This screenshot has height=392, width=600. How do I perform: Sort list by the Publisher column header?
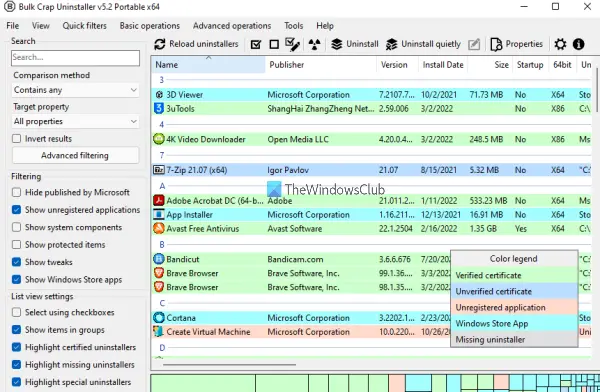321,65
